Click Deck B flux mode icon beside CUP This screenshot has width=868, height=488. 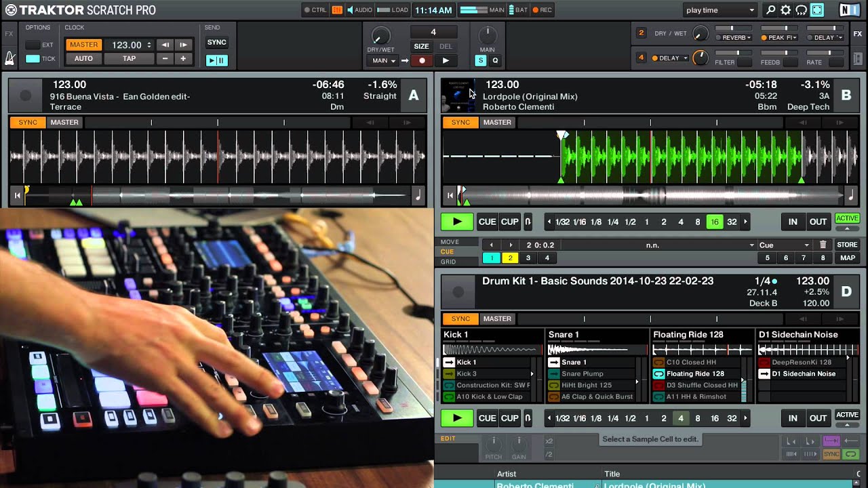pyautogui.click(x=528, y=222)
